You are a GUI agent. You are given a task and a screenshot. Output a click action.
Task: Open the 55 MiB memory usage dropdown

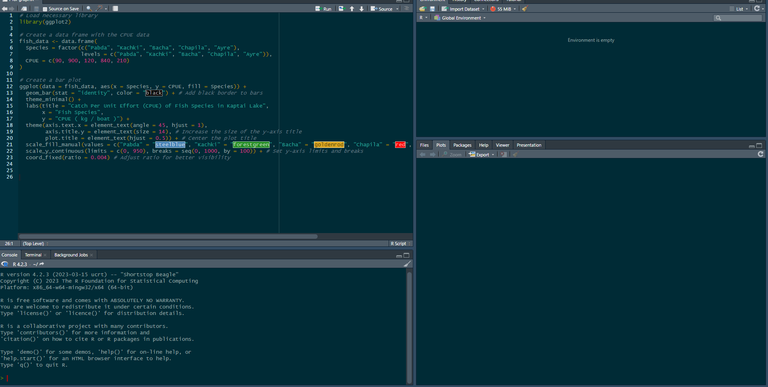503,9
